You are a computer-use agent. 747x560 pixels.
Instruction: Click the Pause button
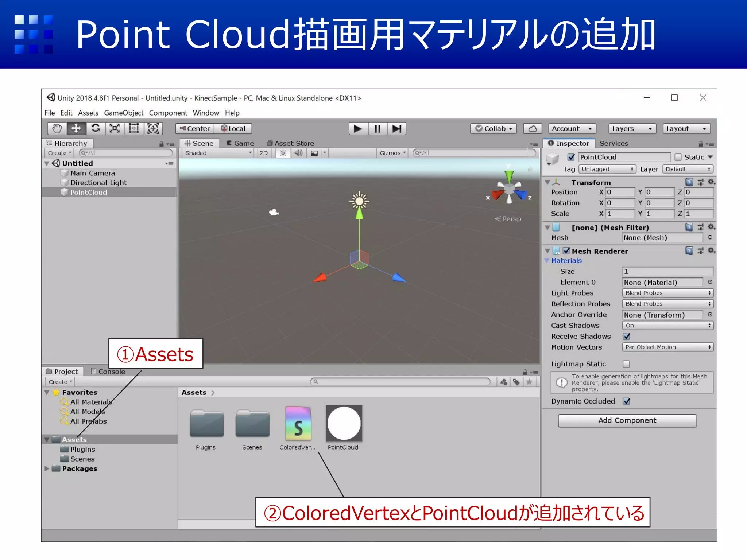coord(378,128)
